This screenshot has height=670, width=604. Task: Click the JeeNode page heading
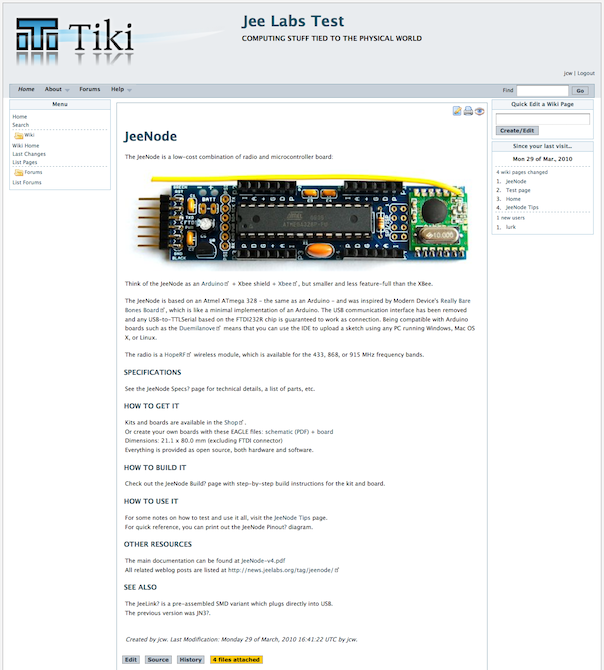click(x=150, y=136)
